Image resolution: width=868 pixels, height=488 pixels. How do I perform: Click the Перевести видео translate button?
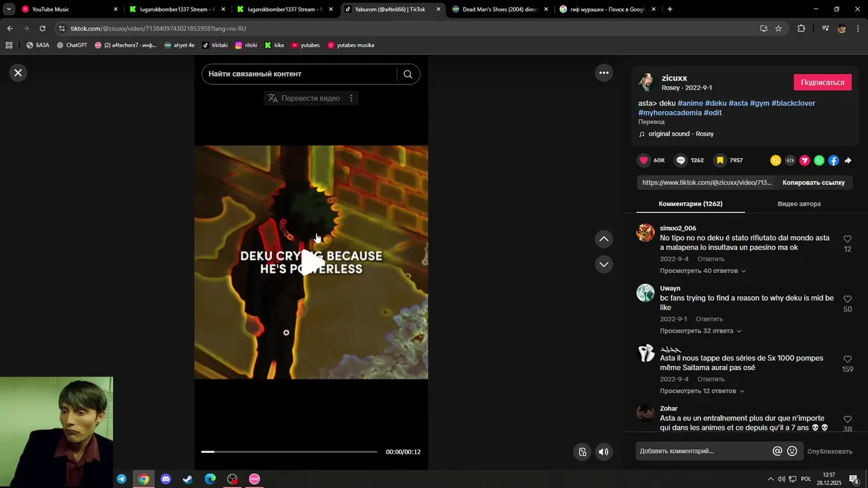click(x=304, y=98)
